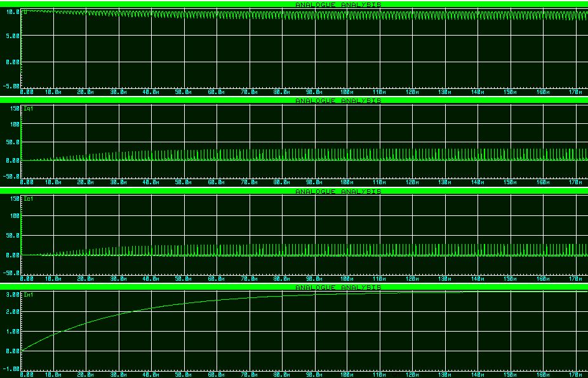Click the top graph's ANALOGUE ANALYSIS title bar
Image resolution: width=588 pixels, height=378 pixels.
click(338, 4)
